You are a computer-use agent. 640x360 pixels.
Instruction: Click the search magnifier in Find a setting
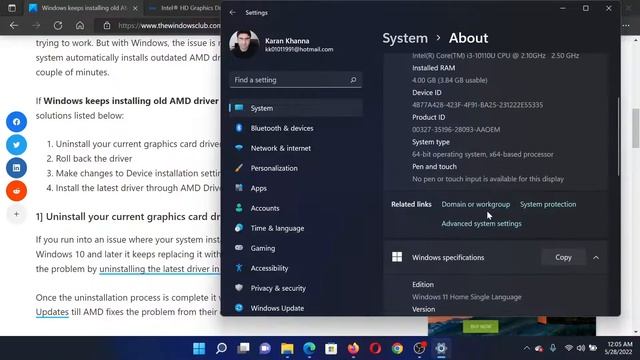pyautogui.click(x=353, y=80)
